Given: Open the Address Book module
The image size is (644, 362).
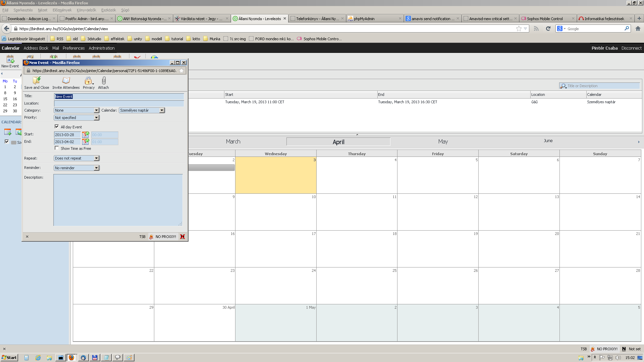Looking at the screenshot, I should click(x=36, y=48).
